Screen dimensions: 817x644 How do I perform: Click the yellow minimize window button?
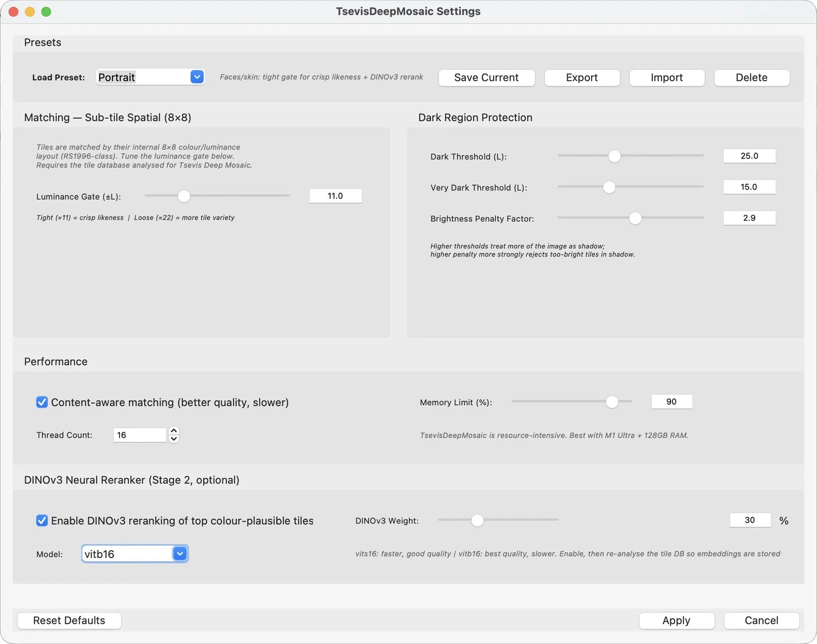(x=30, y=11)
